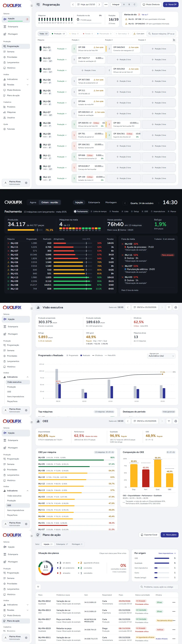Screen dimensions: 182x644
Task: Select shift A in the shift selector
Action: [124, 5]
